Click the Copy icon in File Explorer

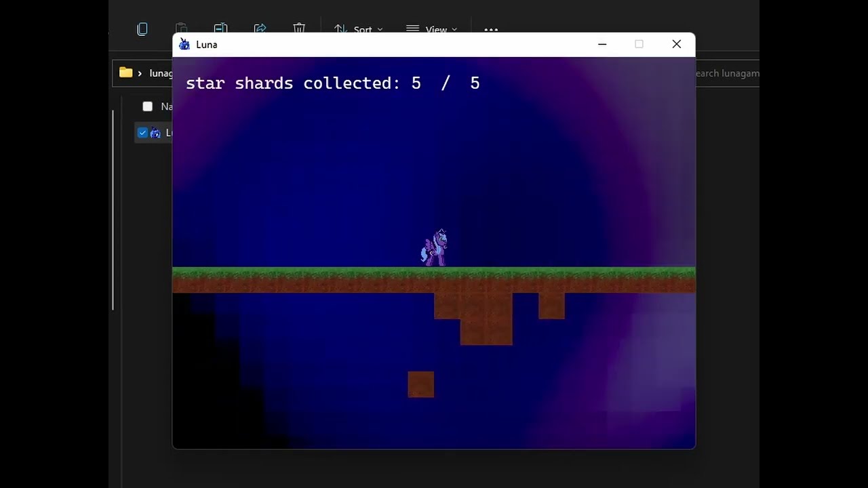point(142,29)
